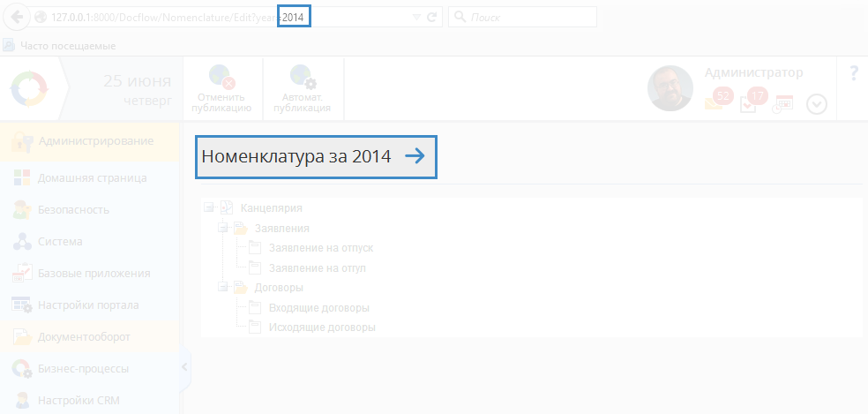Viewport: 868px width, 414px height.
Task: Open the calendar icon under Администратор
Action: (782, 104)
